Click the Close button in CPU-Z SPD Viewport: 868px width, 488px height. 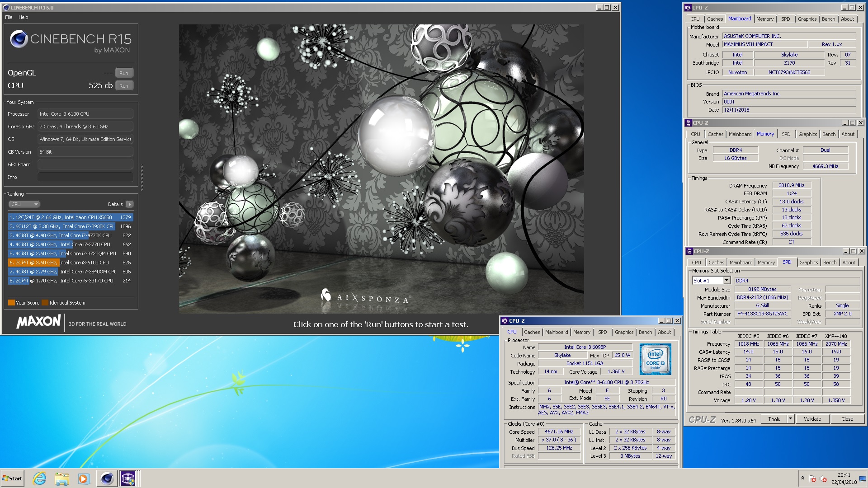(847, 419)
